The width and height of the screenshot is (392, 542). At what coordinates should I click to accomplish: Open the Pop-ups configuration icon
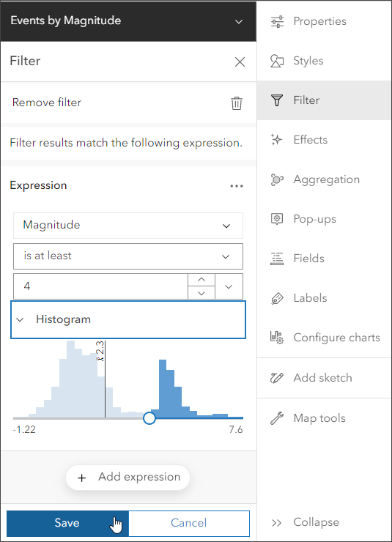tap(276, 219)
